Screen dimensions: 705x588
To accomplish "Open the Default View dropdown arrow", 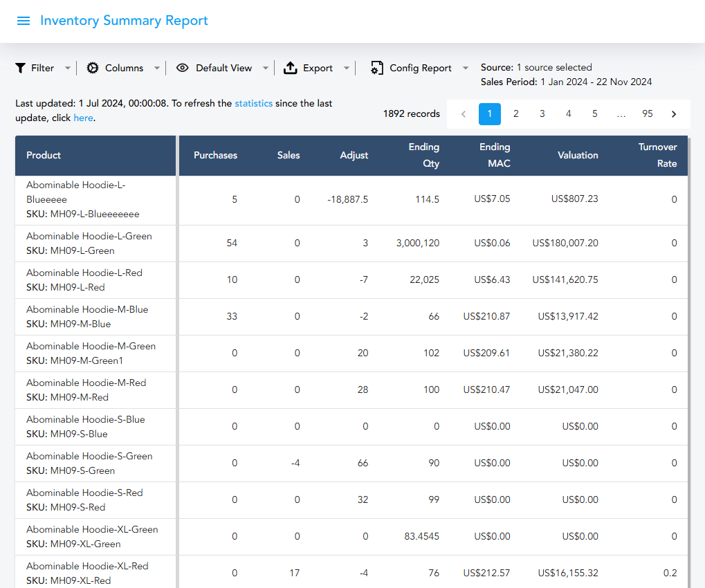I will (x=266, y=68).
